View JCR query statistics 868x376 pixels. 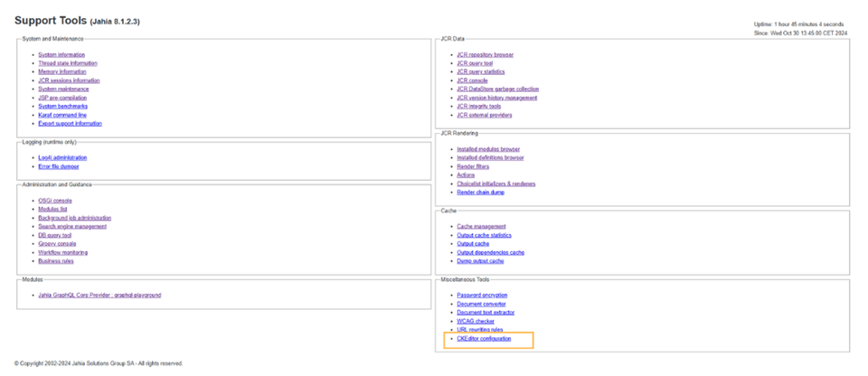pyautogui.click(x=480, y=72)
